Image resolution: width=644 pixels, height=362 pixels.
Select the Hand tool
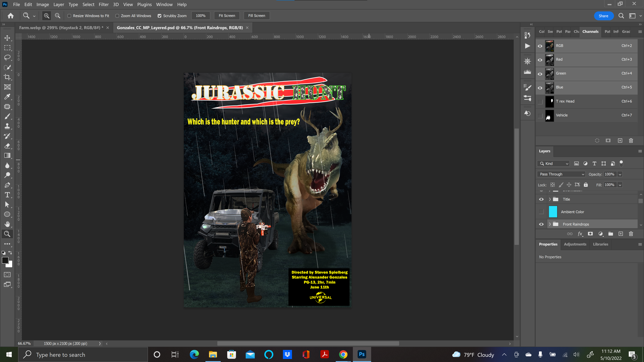click(7, 224)
